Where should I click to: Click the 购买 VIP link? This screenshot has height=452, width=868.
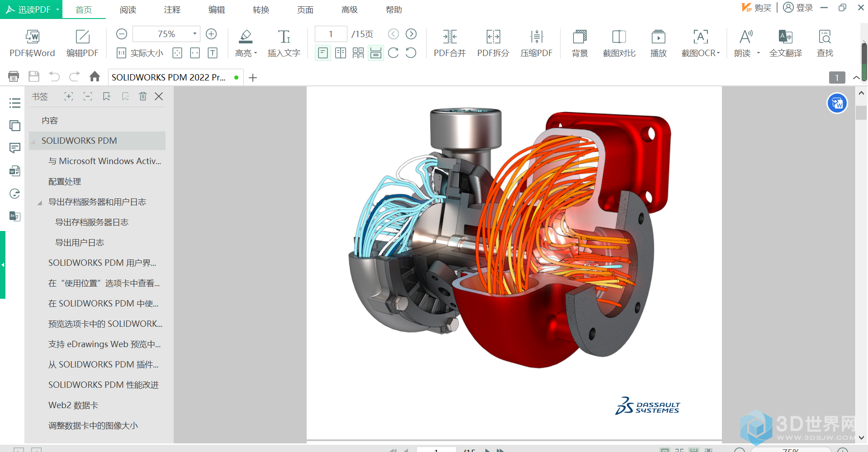pos(756,8)
